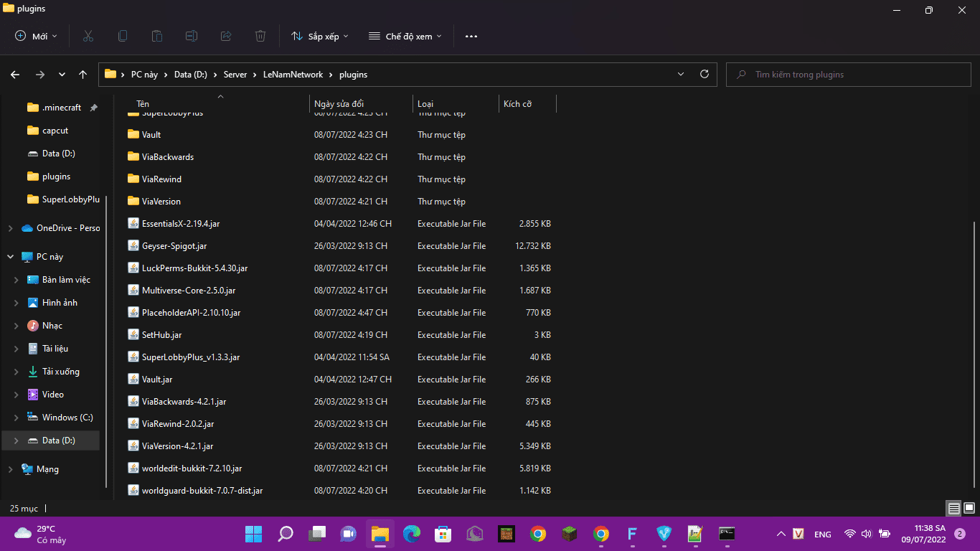The height and width of the screenshot is (551, 980).
Task: Click the Share icon in toolbar
Action: click(x=226, y=36)
